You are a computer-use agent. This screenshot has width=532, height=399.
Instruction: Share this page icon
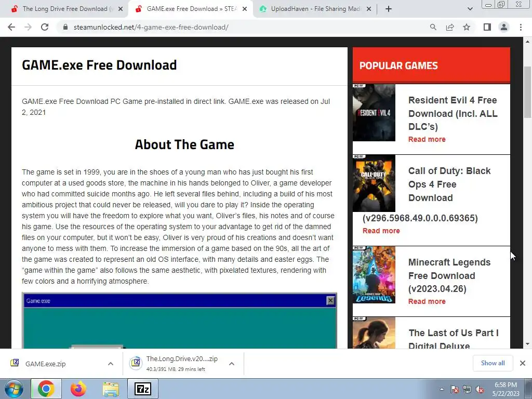450,27
